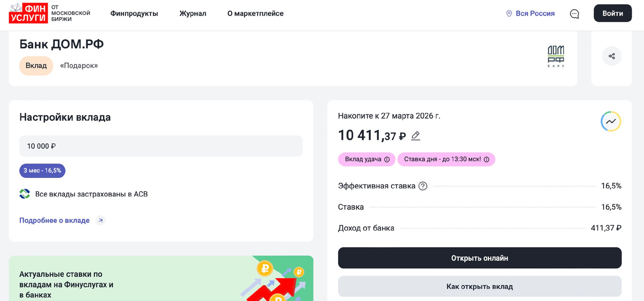Open the Финпродукты menu
The image size is (644, 301).
point(134,13)
